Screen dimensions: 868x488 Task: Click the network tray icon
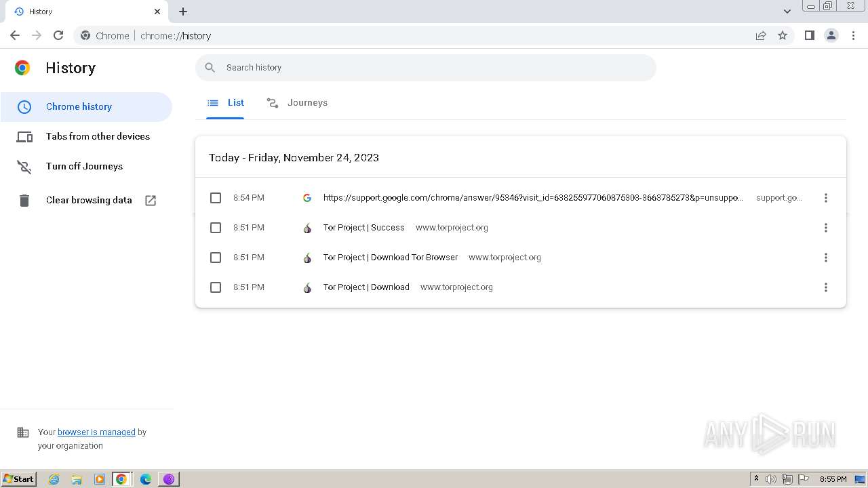(787, 479)
